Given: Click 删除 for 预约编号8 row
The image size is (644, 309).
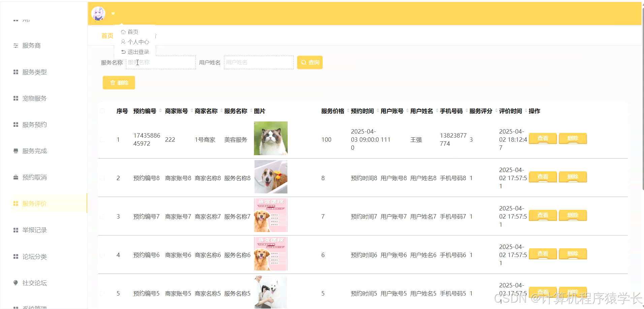Looking at the screenshot, I should (573, 177).
